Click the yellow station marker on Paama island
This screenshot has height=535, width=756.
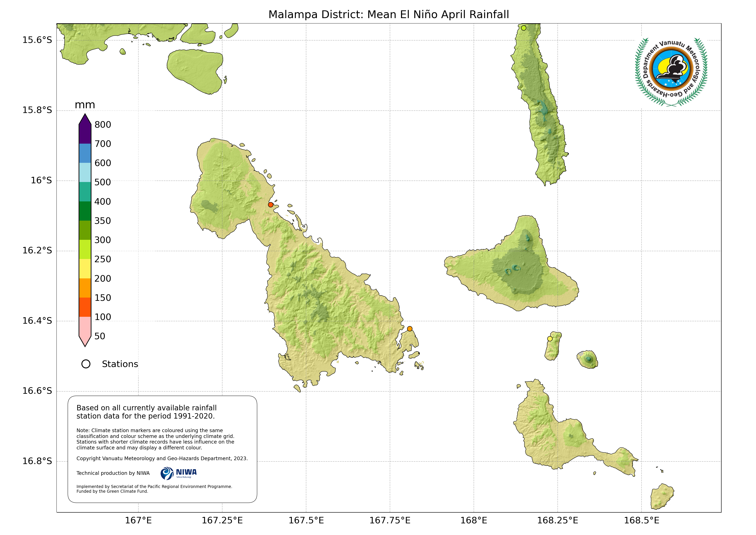(x=549, y=339)
